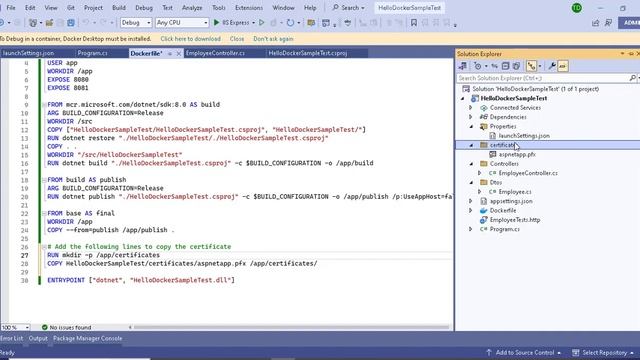The image size is (640, 360).
Task: Open the Search magnifier in the title bar
Action: (x=336, y=7)
